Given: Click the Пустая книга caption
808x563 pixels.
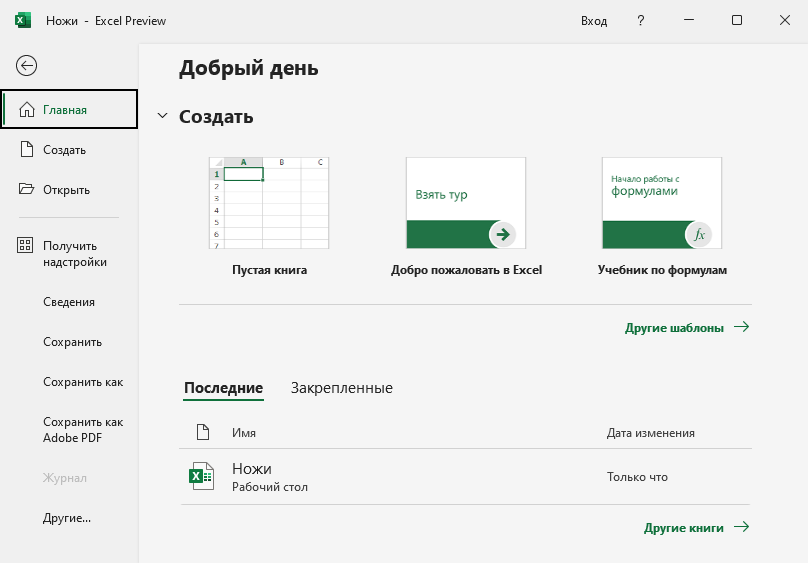Looking at the screenshot, I should 269,270.
